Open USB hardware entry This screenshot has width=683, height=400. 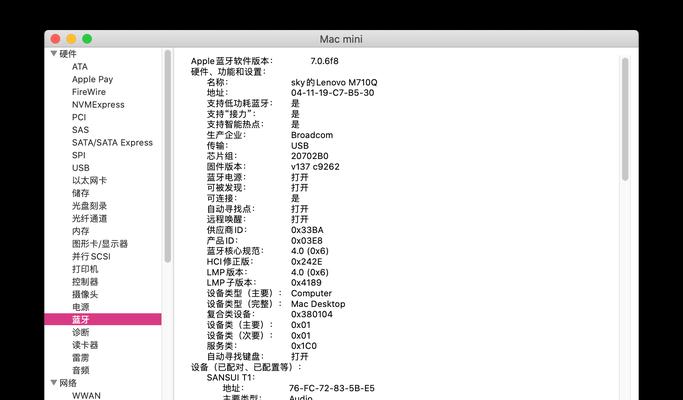pos(81,168)
